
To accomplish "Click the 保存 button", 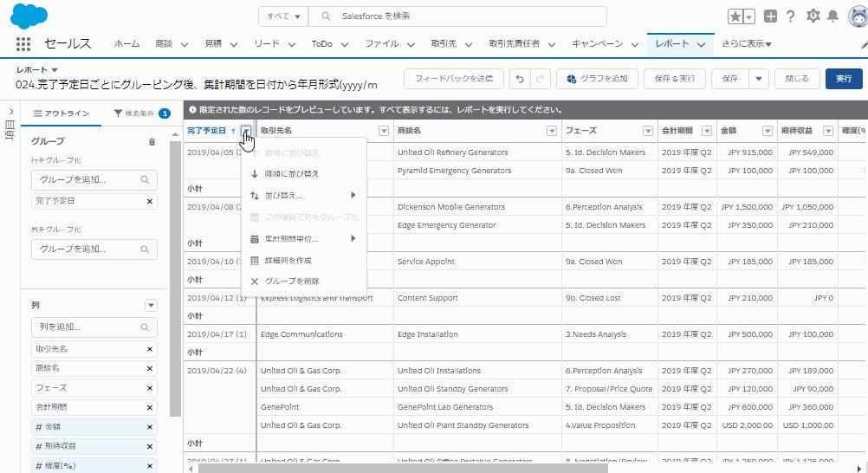I will [730, 79].
